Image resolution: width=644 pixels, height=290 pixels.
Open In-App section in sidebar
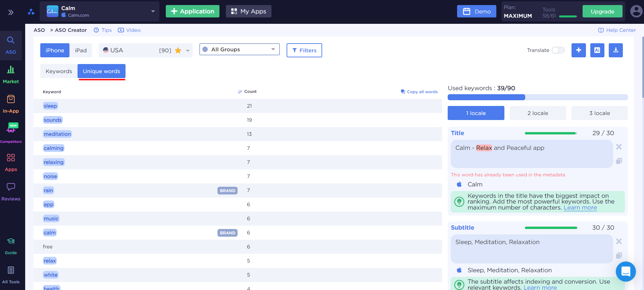pyautogui.click(x=11, y=104)
